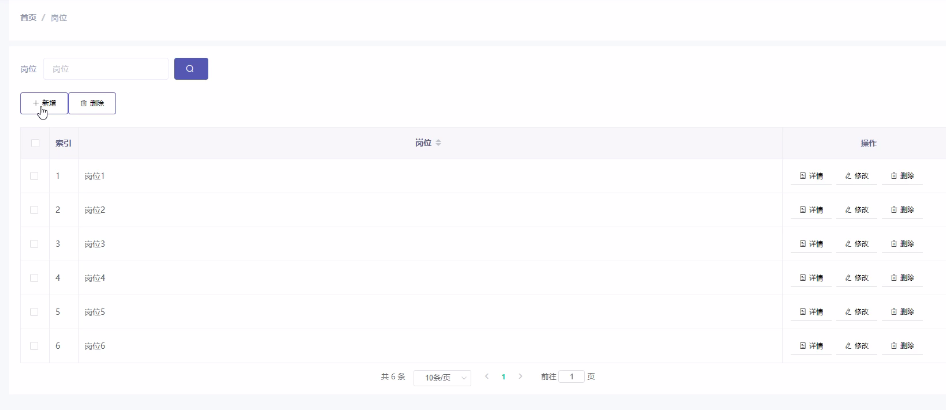Screen dimensions: 946x410
Task: Click the 操作 column header
Action: point(868,143)
